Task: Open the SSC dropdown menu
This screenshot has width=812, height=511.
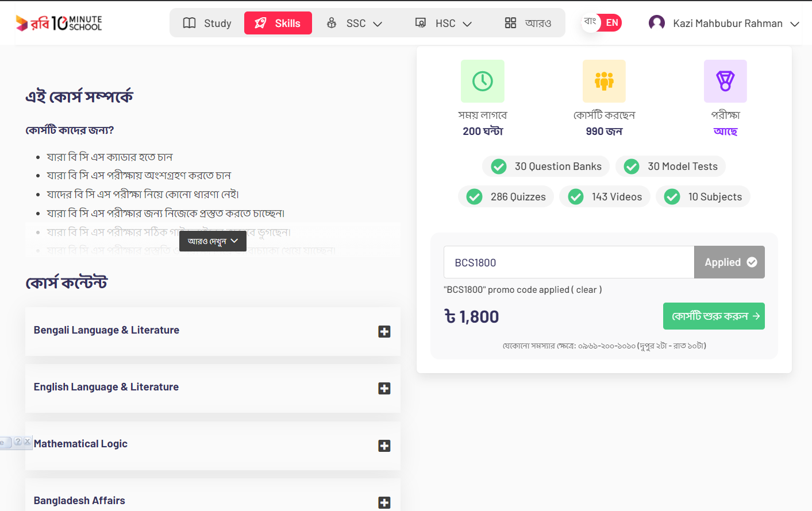Action: [x=355, y=23]
